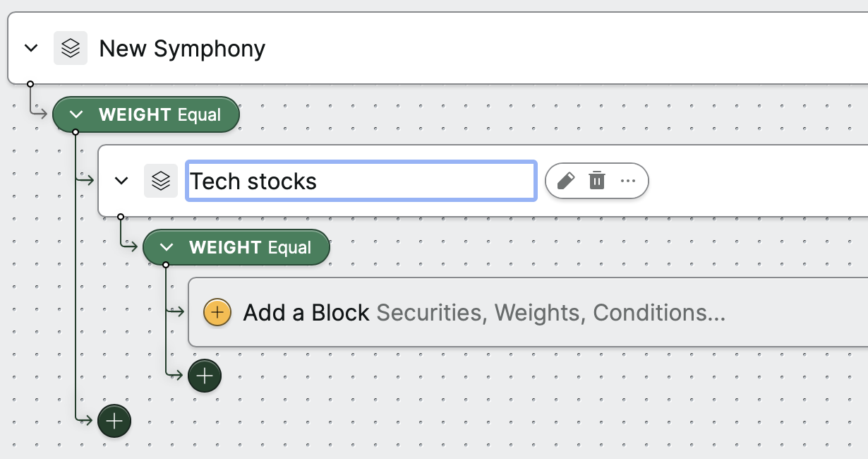Open the top WEIGHT Equal pill

[146, 114]
